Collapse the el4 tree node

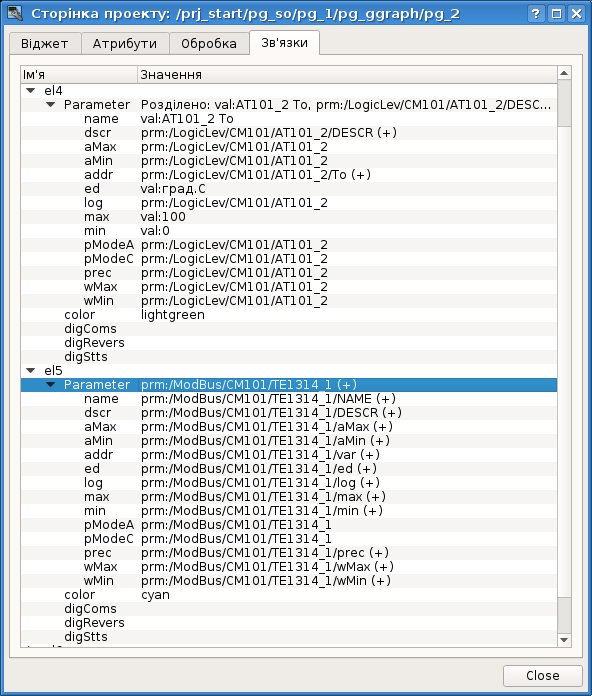click(31, 91)
